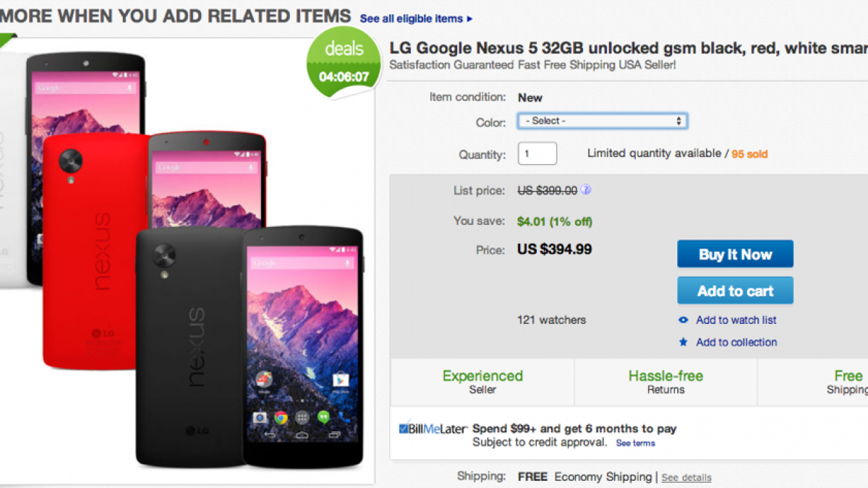
Task: Click See details shipping link
Action: 686,478
